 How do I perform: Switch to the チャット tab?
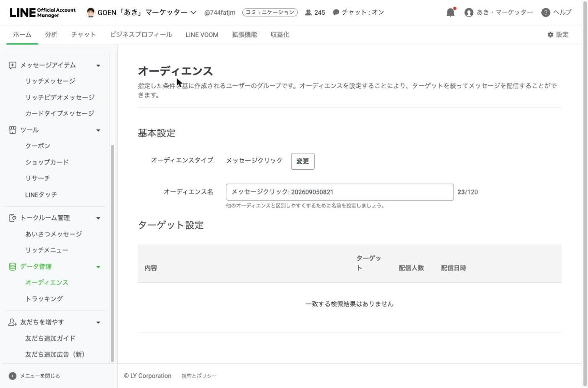point(84,35)
